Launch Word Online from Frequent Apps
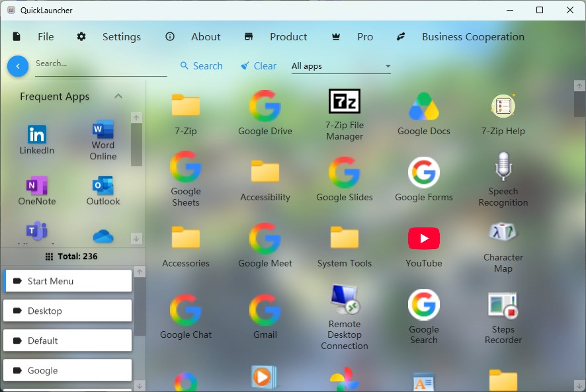The image size is (586, 392). (103, 140)
